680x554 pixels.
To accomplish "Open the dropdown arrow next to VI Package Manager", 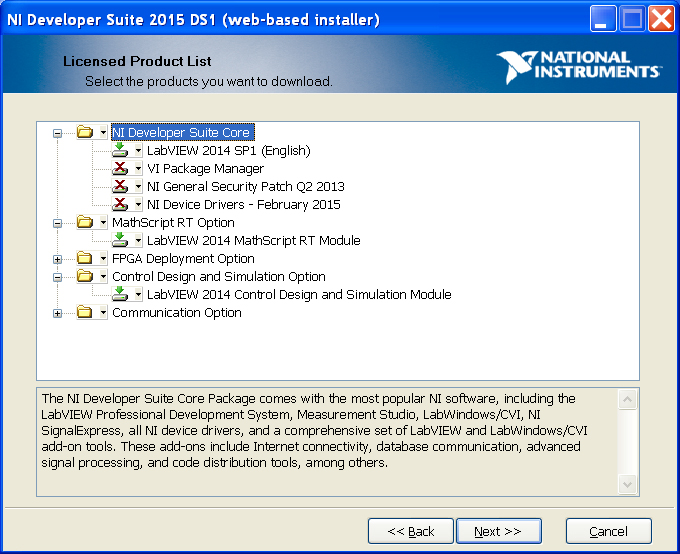I will coord(138,169).
